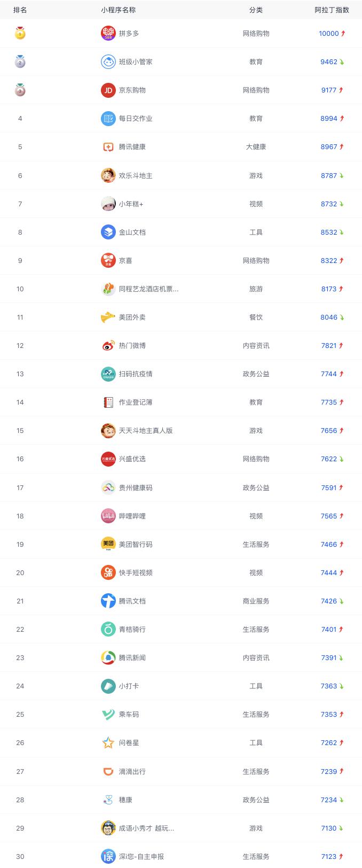Click the gold medal rank 1 badge
This screenshot has height=868, width=362.
pyautogui.click(x=20, y=33)
